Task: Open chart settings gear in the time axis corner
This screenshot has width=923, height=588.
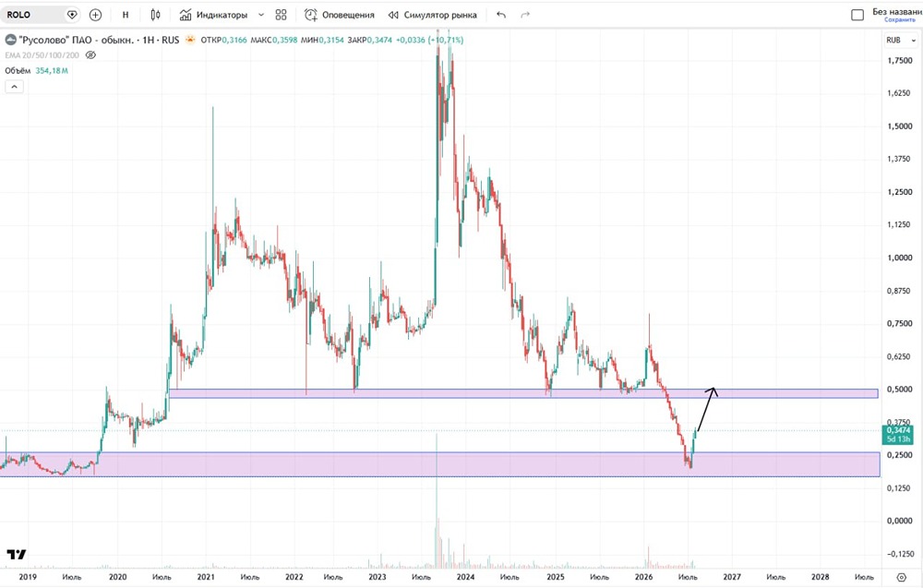Action: point(901,578)
